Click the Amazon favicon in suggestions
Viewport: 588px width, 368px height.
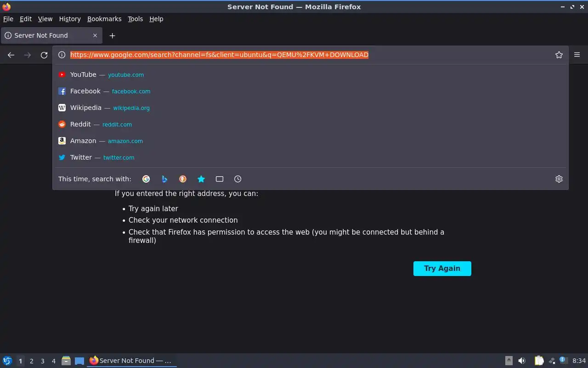coord(62,141)
